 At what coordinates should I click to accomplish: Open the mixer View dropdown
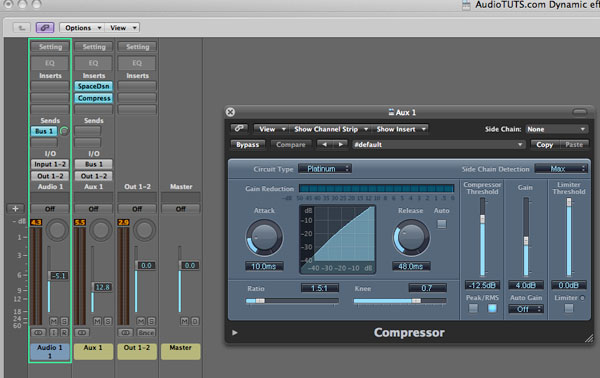pyautogui.click(x=123, y=28)
